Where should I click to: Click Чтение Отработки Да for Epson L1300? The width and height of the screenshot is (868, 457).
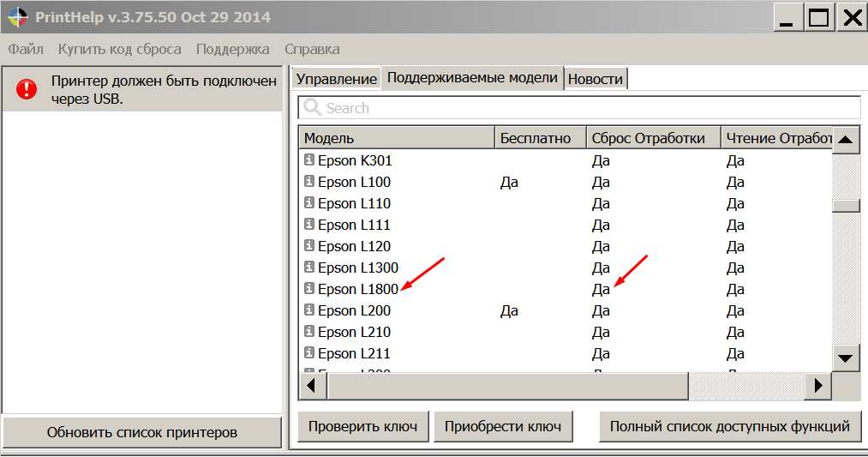point(735,268)
